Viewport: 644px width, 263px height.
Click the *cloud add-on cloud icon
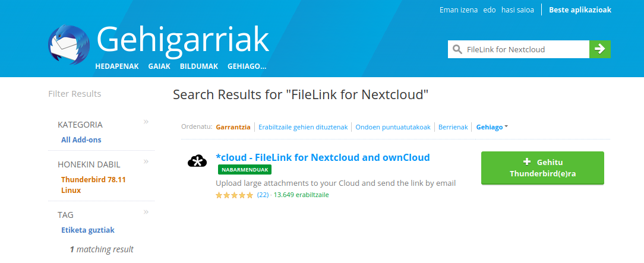pyautogui.click(x=197, y=160)
